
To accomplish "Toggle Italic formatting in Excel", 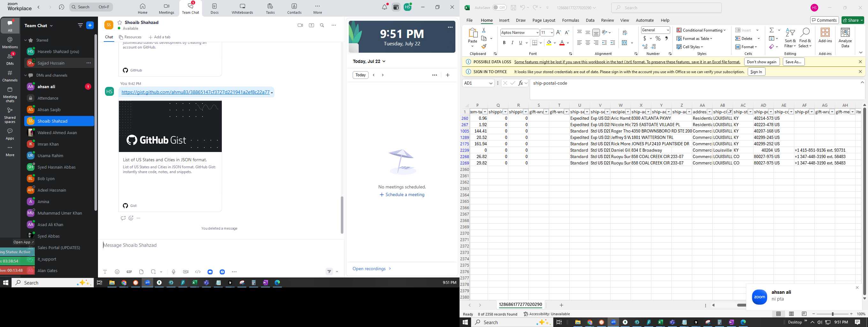I will [512, 43].
